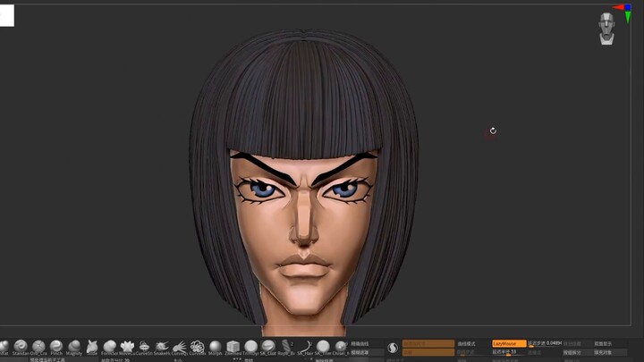Click the CurveTube brush icon
The width and height of the screenshot is (644, 362).
click(x=198, y=347)
